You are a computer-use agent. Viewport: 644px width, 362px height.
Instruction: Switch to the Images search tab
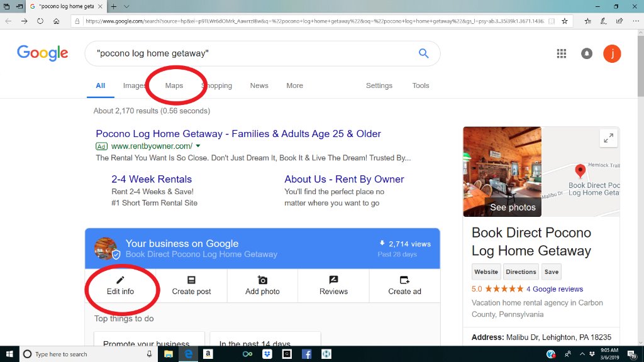coord(135,85)
